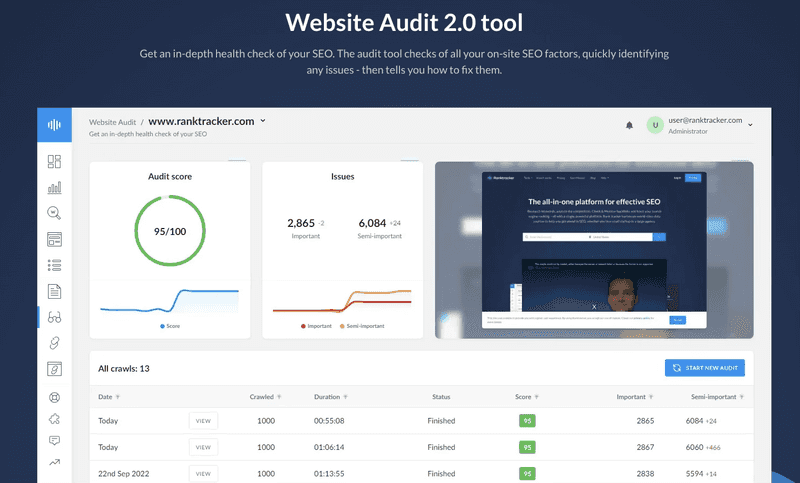Sort by the Crawled column filter icon
Screen dimensions: 800x483
tap(279, 397)
